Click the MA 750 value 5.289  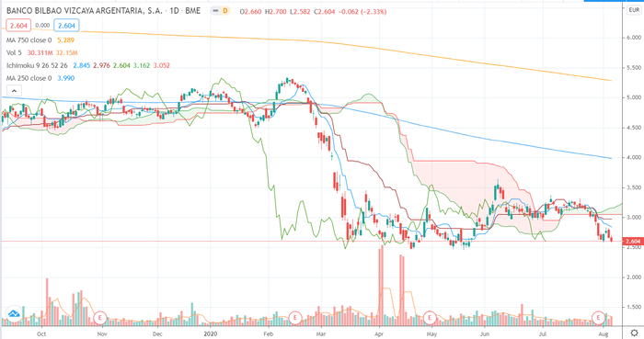pyautogui.click(x=65, y=40)
